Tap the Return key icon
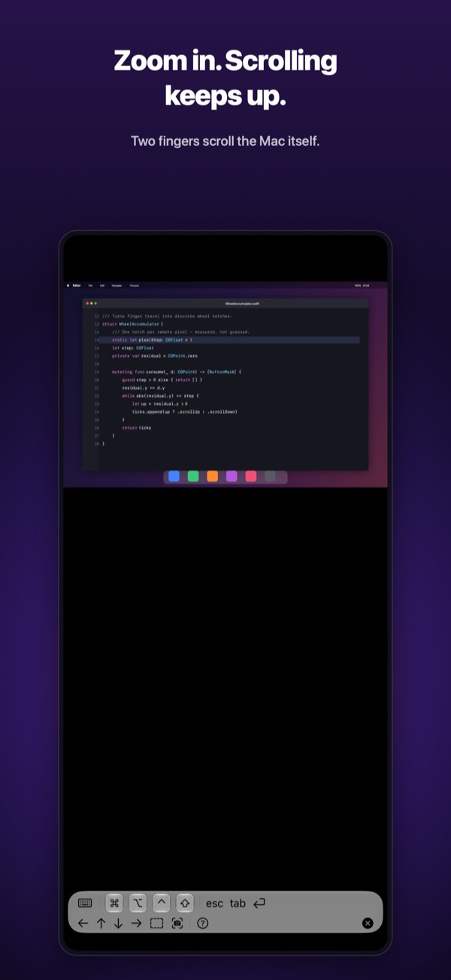Screen dimensions: 451x980 click(259, 903)
